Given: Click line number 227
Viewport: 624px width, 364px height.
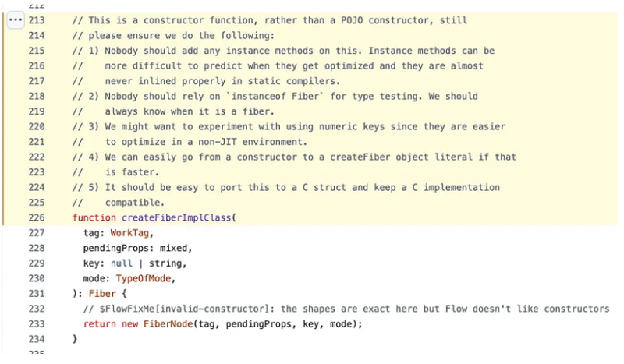Looking at the screenshot, I should tap(37, 233).
